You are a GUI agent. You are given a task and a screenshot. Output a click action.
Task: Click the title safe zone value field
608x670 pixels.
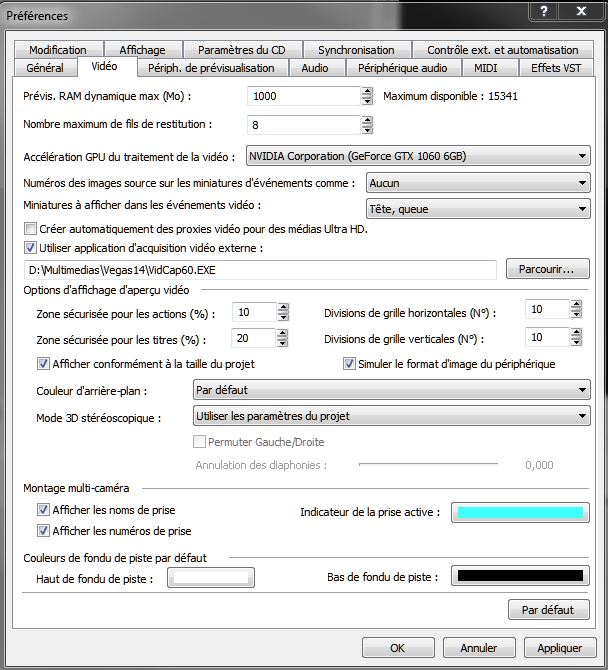coord(254,338)
